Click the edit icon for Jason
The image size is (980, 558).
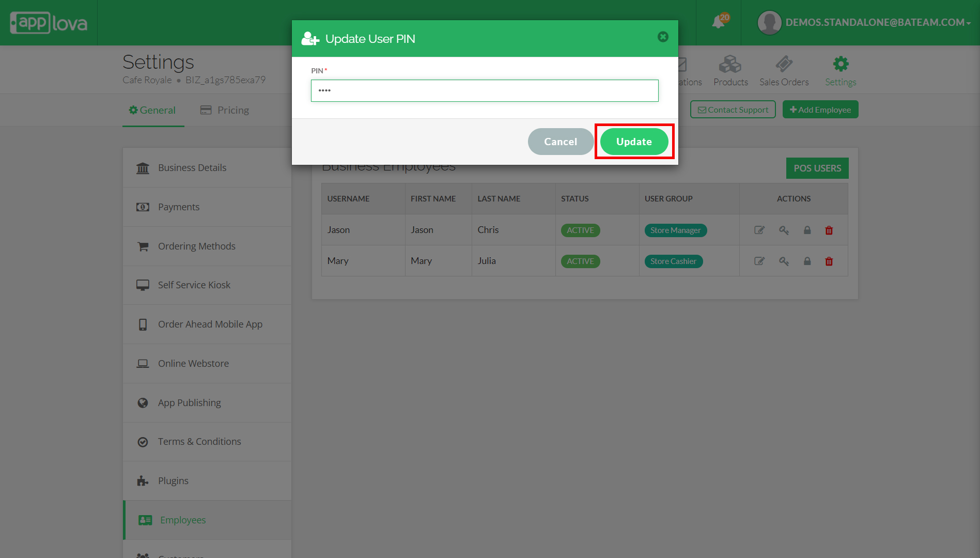tap(759, 230)
